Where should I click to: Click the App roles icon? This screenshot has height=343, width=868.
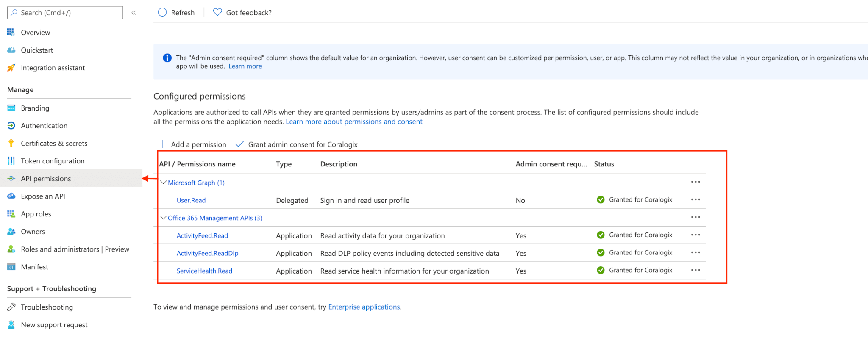(x=11, y=214)
